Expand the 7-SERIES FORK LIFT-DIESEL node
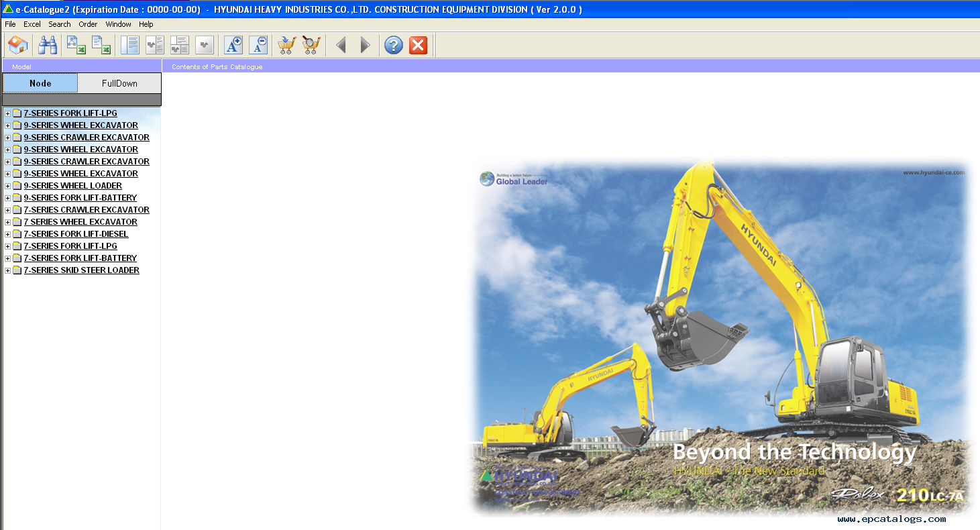The width and height of the screenshot is (980, 530). click(x=8, y=234)
